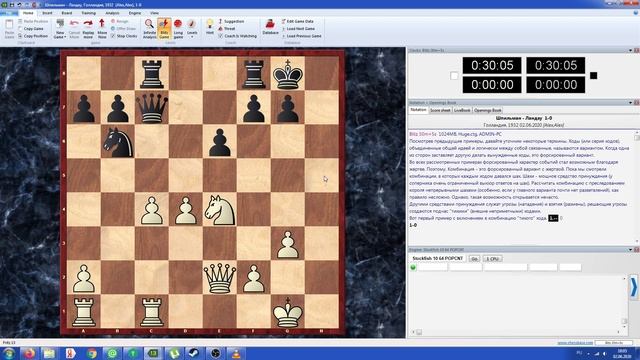Open the Home ribbon tab
The image size is (640, 360).
pyautogui.click(x=28, y=13)
